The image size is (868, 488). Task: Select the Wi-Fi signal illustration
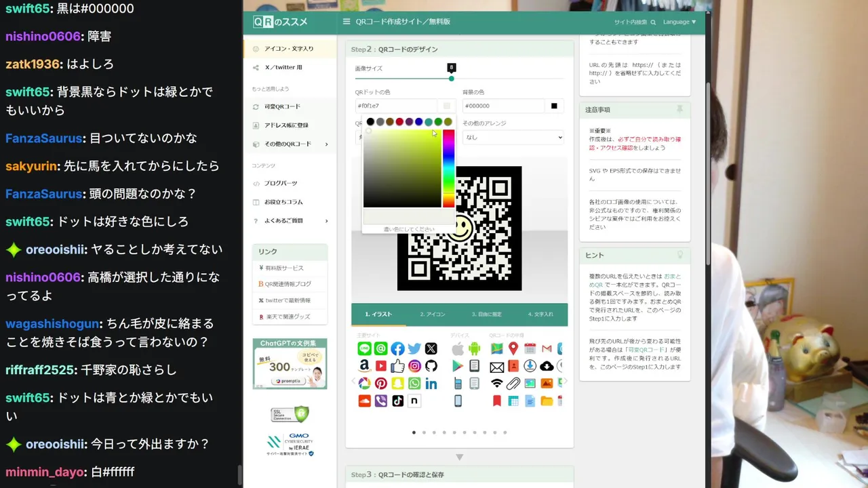click(x=497, y=384)
